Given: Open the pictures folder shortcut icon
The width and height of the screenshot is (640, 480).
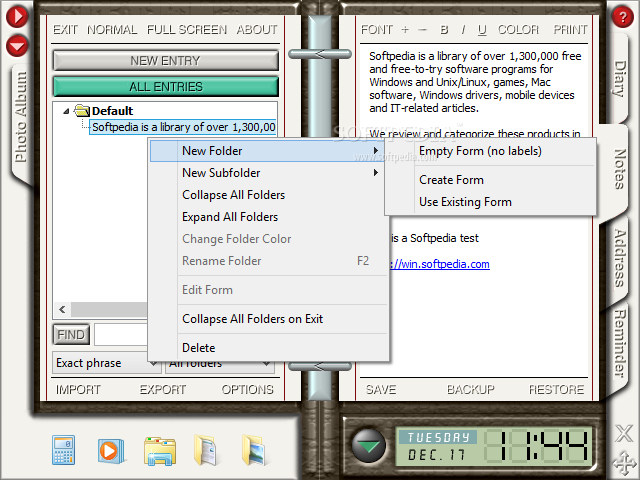Looking at the screenshot, I should (253, 450).
